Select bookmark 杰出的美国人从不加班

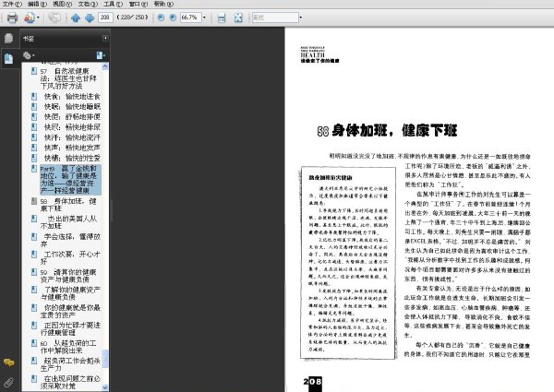pos(68,222)
